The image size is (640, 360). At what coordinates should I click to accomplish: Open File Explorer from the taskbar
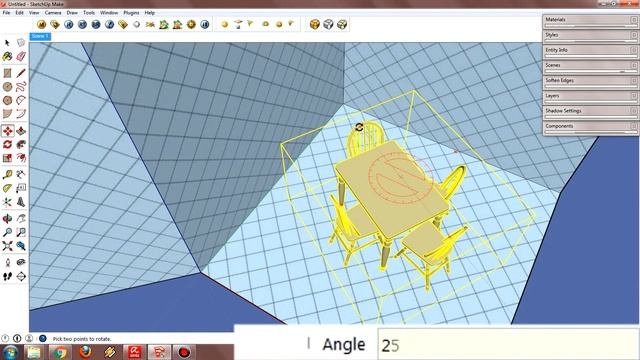point(34,352)
